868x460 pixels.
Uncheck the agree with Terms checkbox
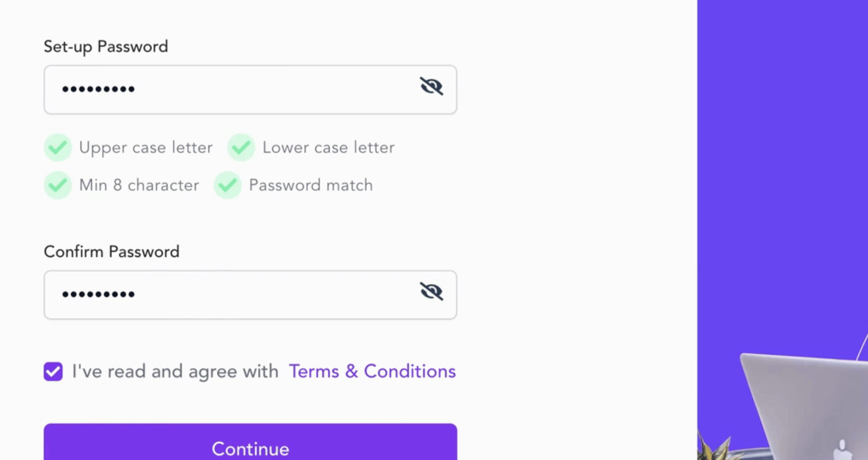pyautogui.click(x=53, y=371)
